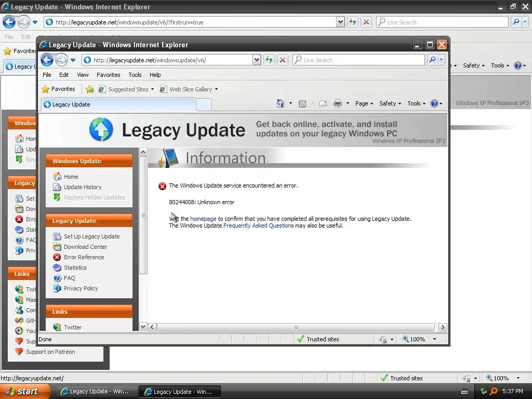Open Favorites menu in front window menu bar
The height and width of the screenshot is (399, 532).
[108, 75]
